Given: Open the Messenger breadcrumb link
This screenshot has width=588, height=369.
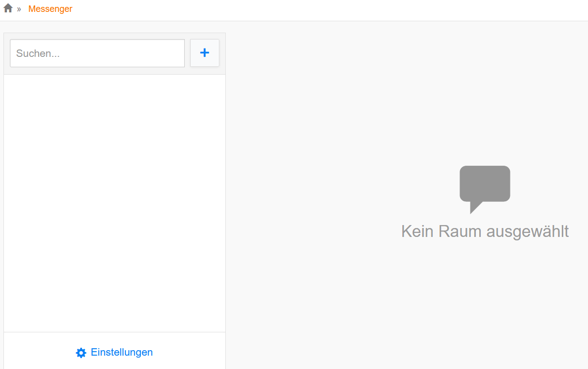Looking at the screenshot, I should click(x=50, y=9).
